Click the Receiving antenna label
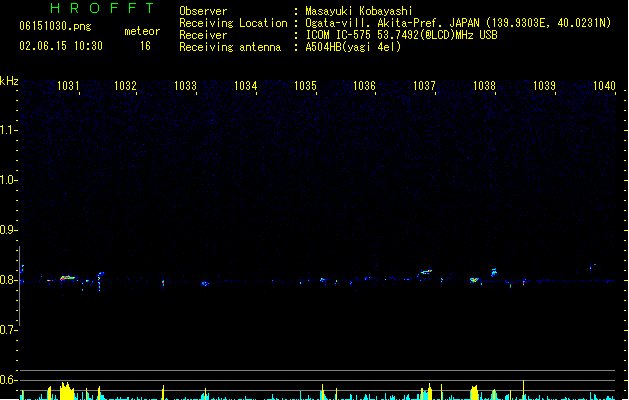 coord(230,47)
